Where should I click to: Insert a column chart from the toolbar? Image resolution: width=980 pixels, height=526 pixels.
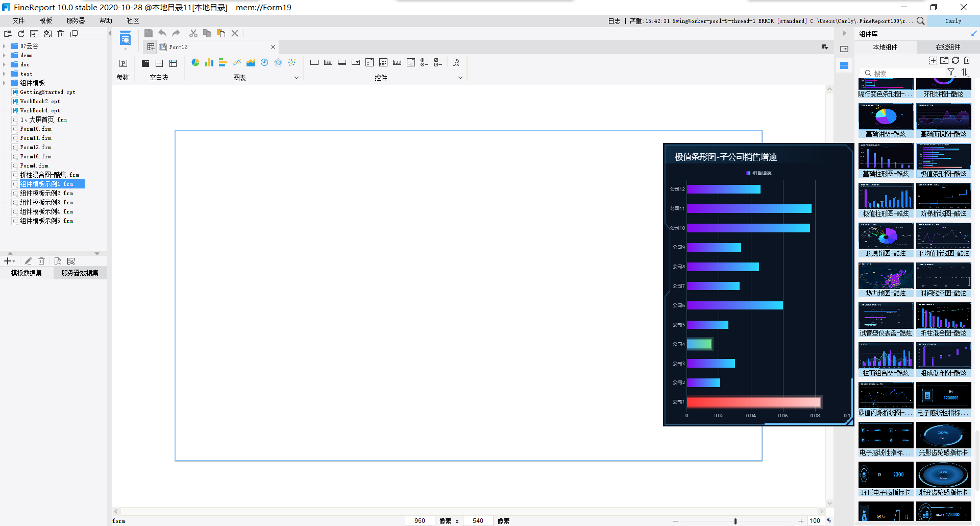209,62
